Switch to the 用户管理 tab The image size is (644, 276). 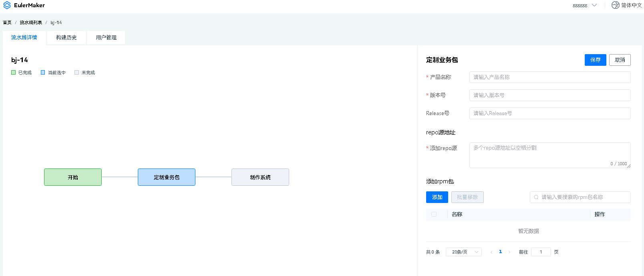(x=106, y=37)
